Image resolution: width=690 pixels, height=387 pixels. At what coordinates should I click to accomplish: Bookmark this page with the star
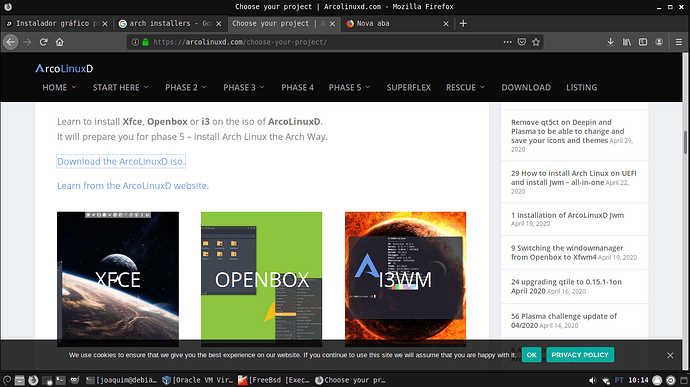coord(536,42)
